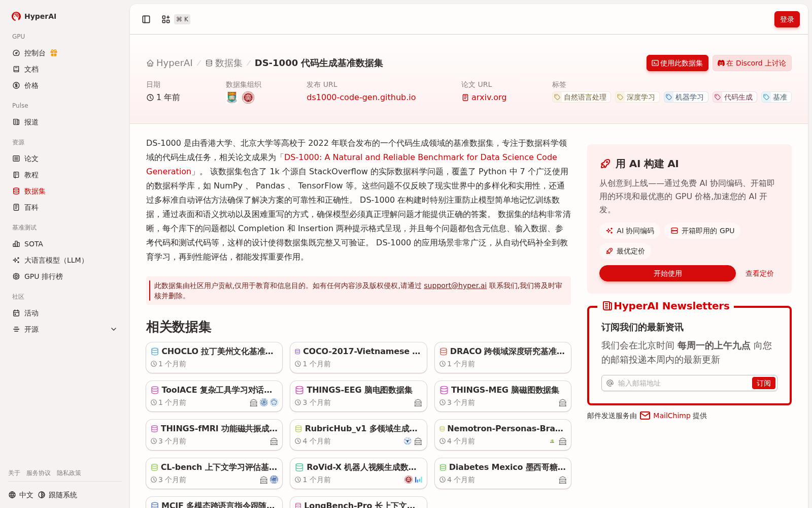This screenshot has height=508, width=812.
Task: Select the 深度学习 tag
Action: (636, 97)
